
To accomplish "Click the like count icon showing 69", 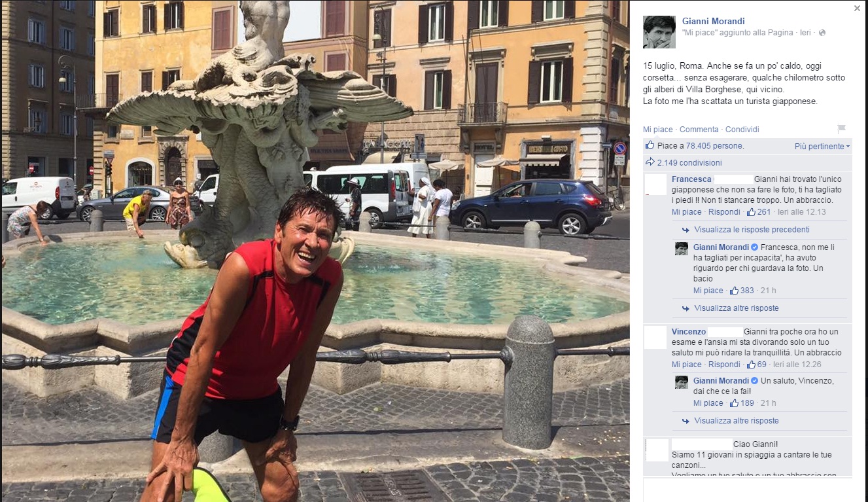I will 751,365.
